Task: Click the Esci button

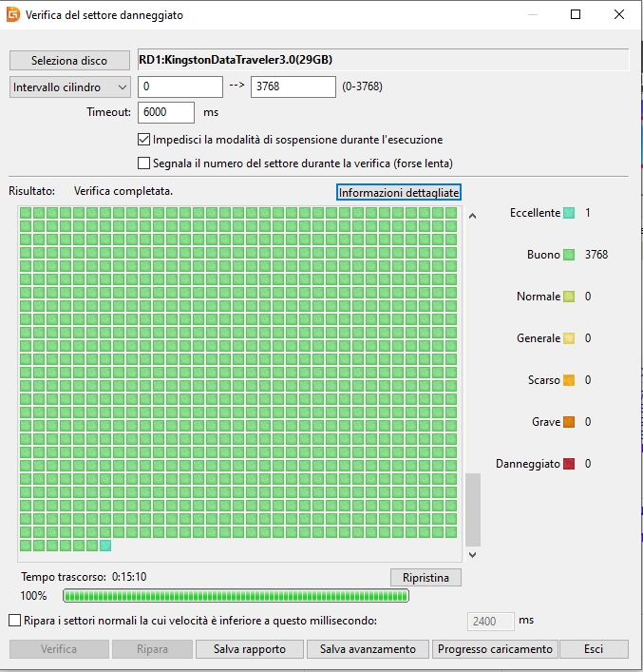Action: [594, 649]
